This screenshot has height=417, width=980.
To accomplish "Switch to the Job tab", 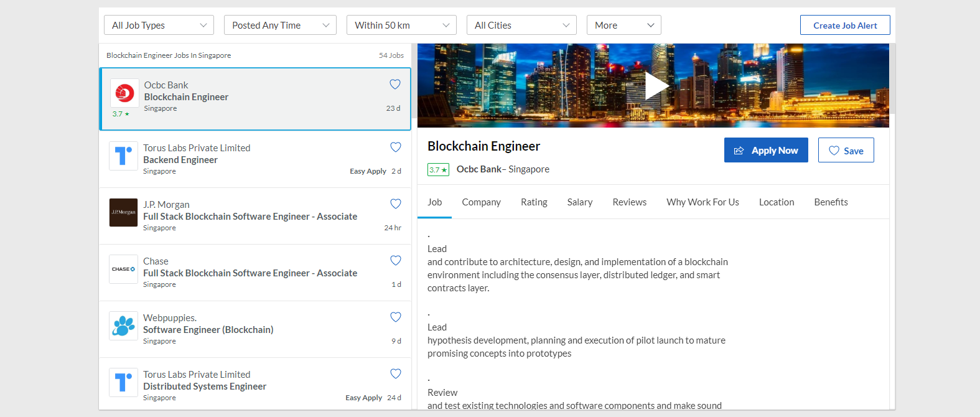I will [434, 202].
